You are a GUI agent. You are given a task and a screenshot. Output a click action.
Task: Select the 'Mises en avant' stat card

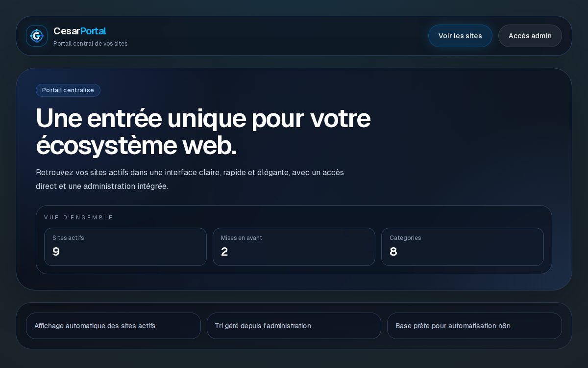[294, 247]
